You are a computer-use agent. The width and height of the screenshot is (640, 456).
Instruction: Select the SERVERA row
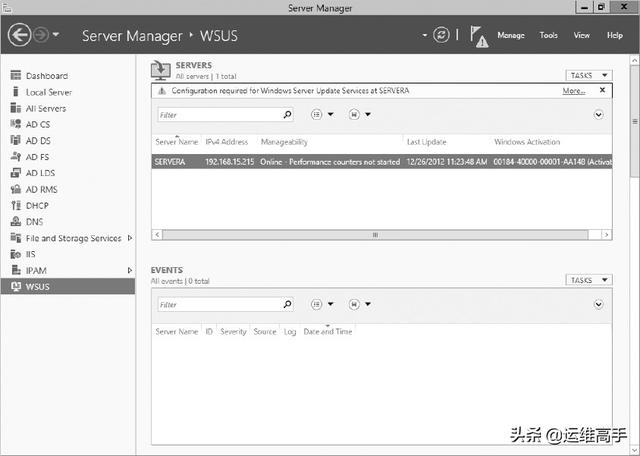click(x=382, y=162)
